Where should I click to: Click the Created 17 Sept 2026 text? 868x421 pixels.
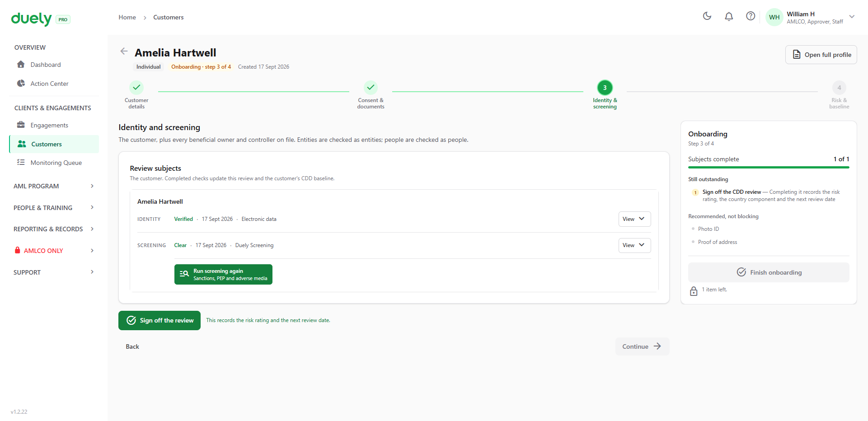pos(263,67)
